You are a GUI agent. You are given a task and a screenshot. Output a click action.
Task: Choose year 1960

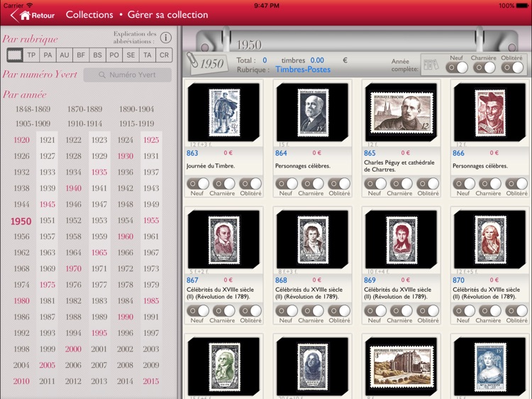125,236
